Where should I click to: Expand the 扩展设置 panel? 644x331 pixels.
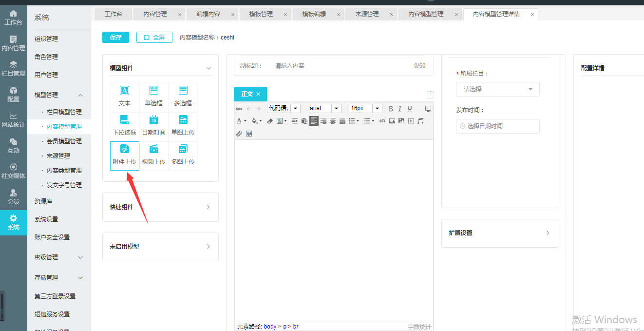499,233
